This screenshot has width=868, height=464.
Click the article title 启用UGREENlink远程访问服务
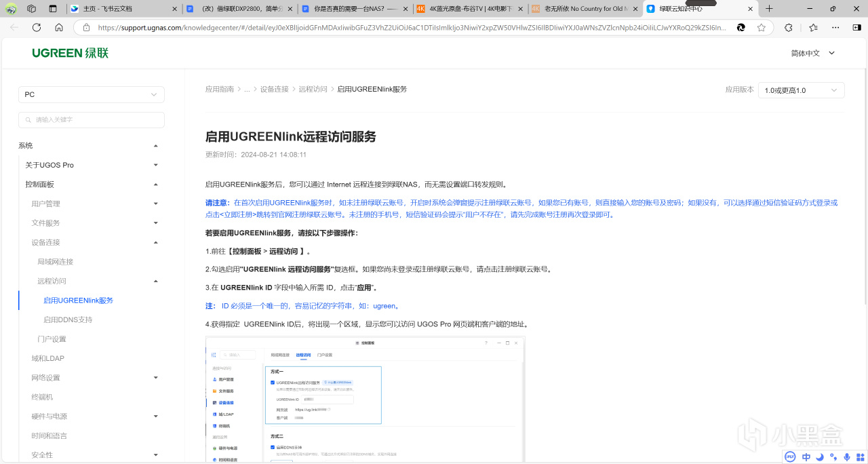291,136
